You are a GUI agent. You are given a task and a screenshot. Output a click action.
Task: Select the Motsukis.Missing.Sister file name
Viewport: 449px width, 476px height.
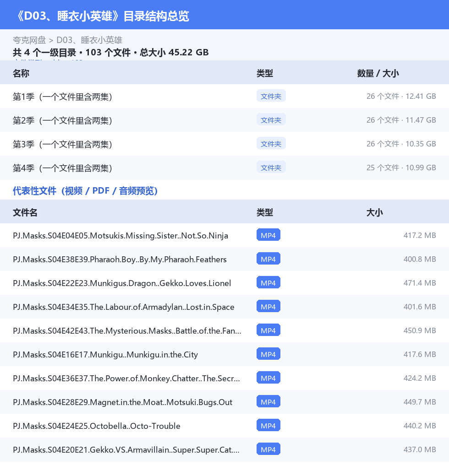click(x=120, y=236)
